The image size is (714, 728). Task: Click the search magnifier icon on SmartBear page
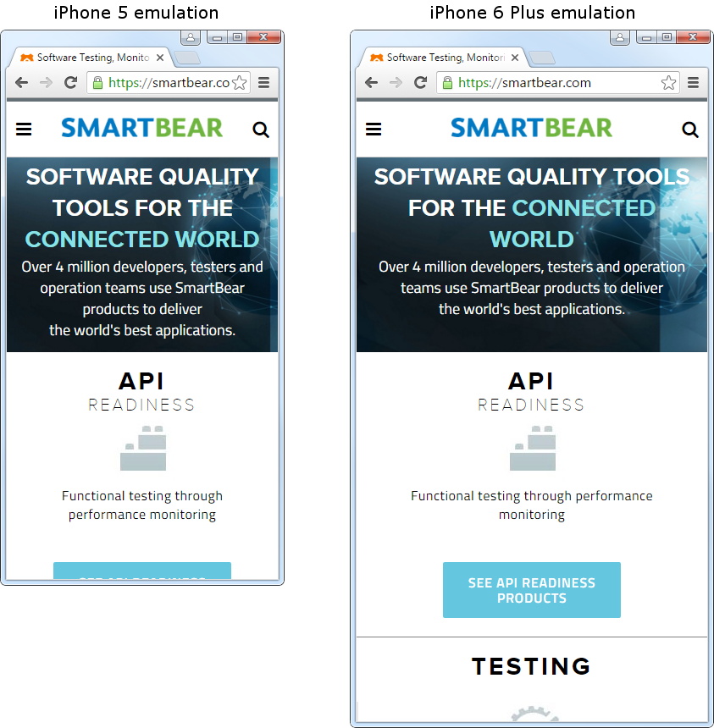point(690,128)
